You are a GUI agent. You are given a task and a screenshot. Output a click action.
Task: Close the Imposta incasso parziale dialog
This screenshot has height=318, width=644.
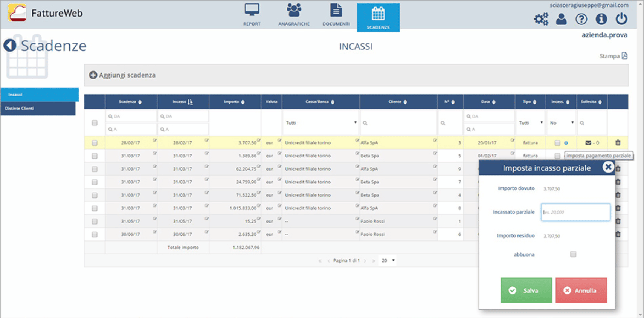(608, 167)
